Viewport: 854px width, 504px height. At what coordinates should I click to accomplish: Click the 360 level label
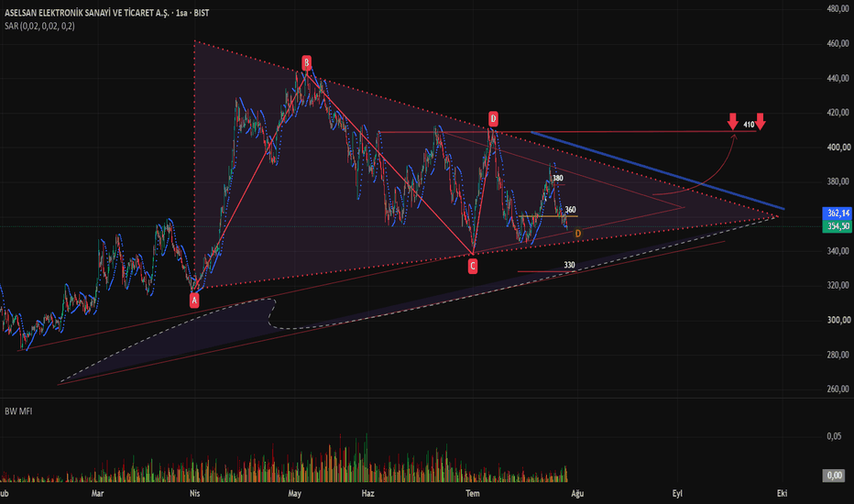tap(570, 210)
